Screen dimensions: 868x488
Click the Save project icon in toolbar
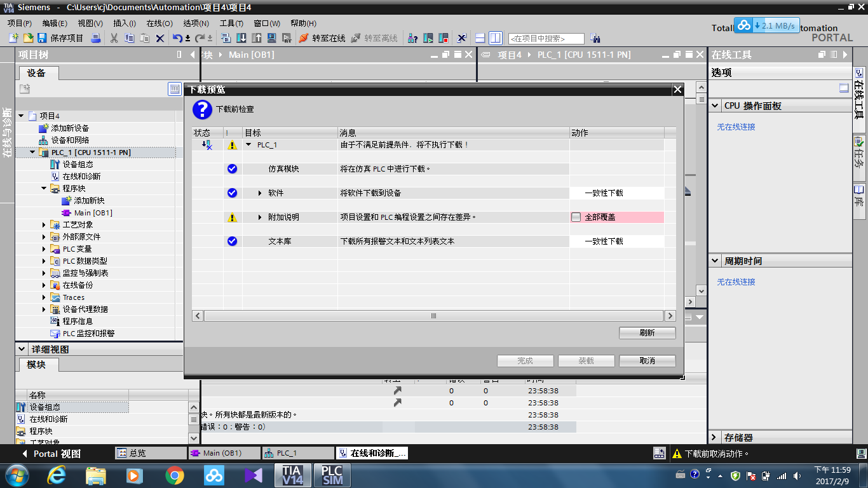42,38
